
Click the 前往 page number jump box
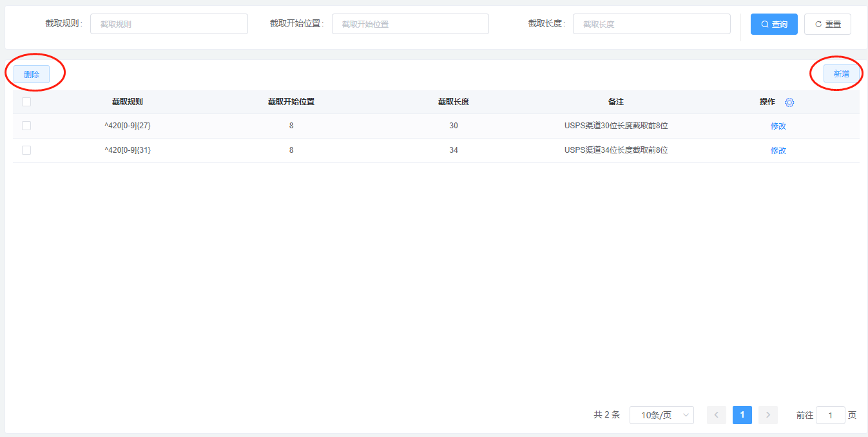point(830,415)
